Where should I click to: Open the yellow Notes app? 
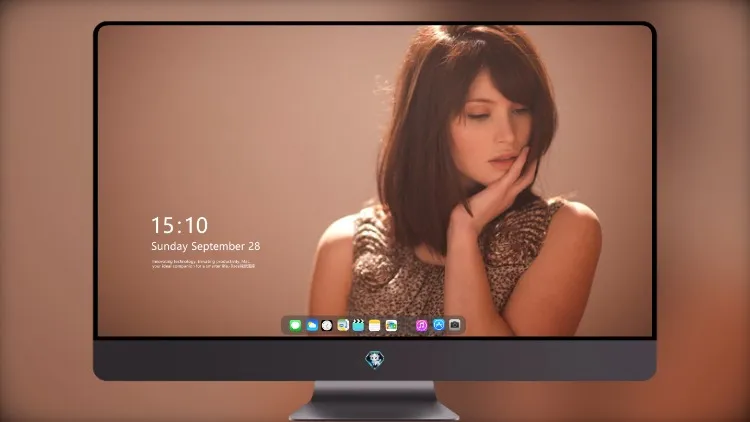click(x=375, y=326)
